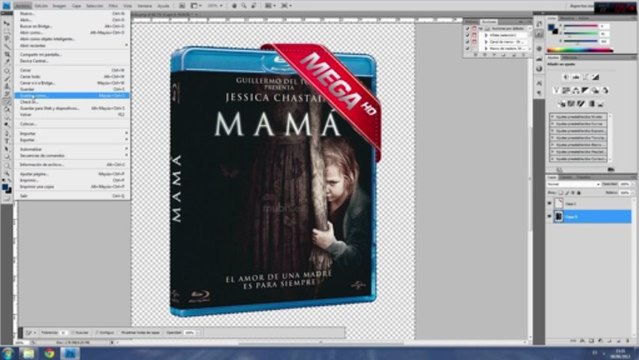Open the layer blend mode Normal dropdown
Viewport: 639px width, 360px height.
click(x=573, y=184)
